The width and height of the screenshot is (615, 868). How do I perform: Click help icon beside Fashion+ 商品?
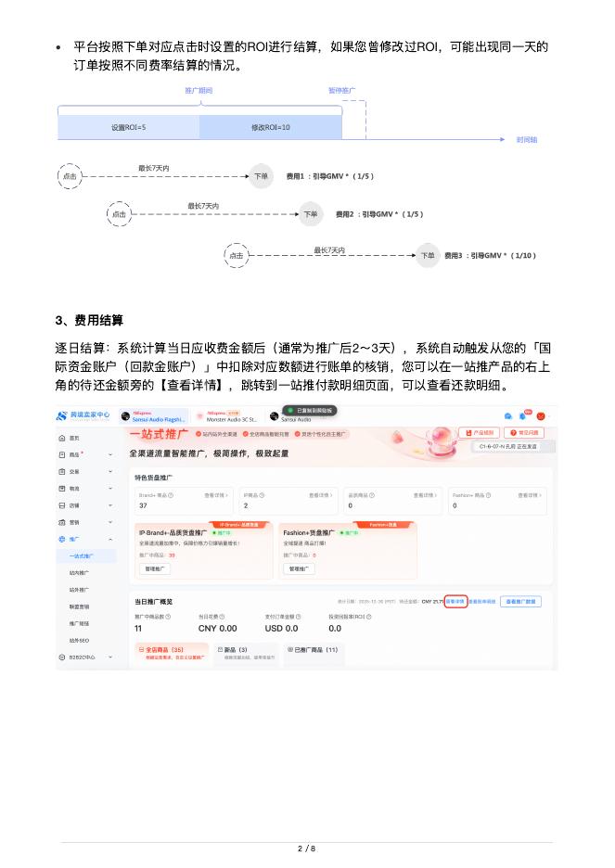[x=488, y=495]
